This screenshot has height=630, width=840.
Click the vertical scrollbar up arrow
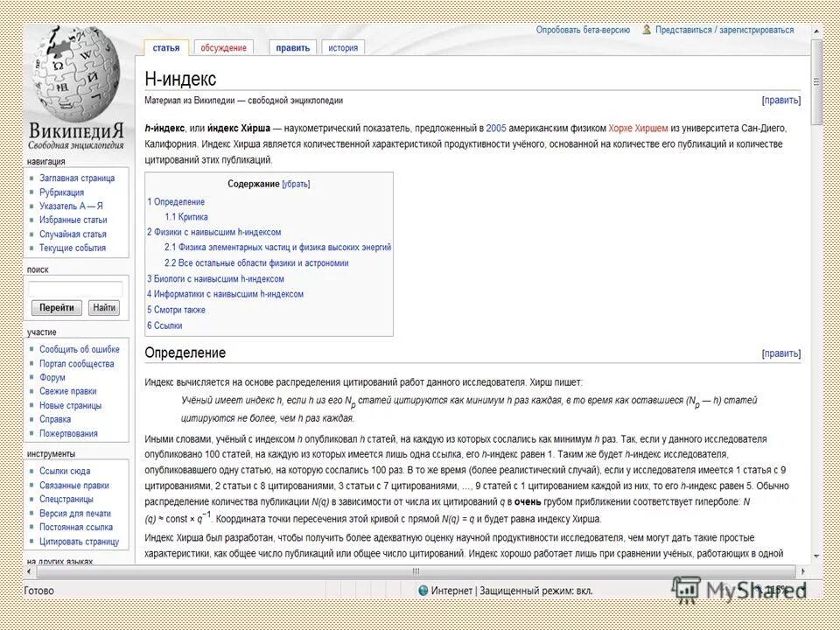(815, 32)
